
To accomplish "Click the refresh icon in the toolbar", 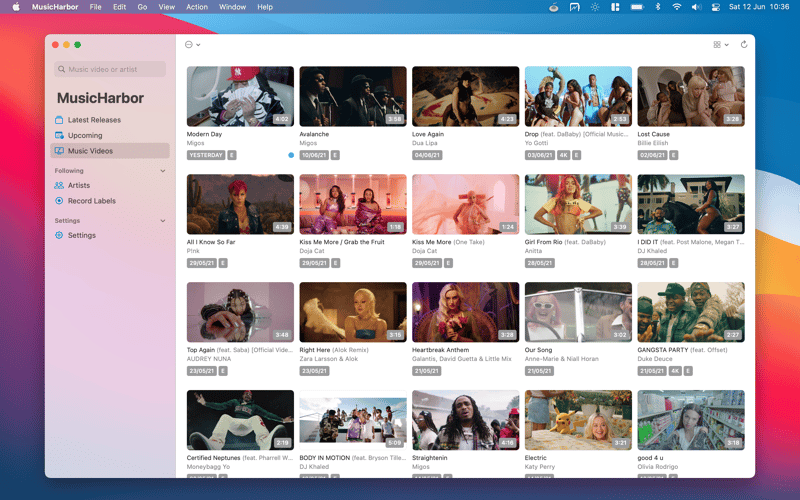I will click(x=744, y=45).
